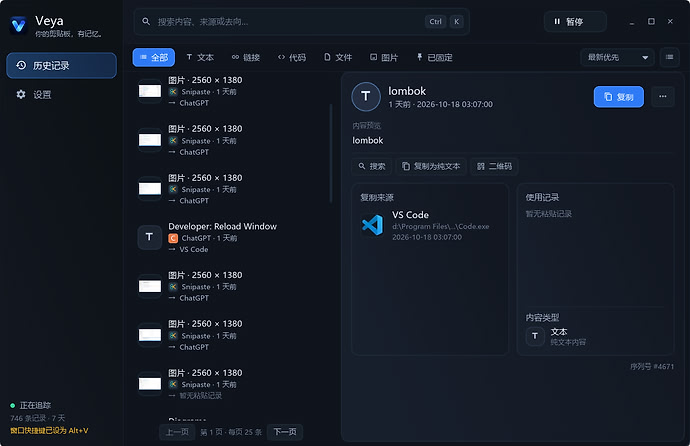
Task: Open 设置 in the sidebar
Action: (62, 95)
